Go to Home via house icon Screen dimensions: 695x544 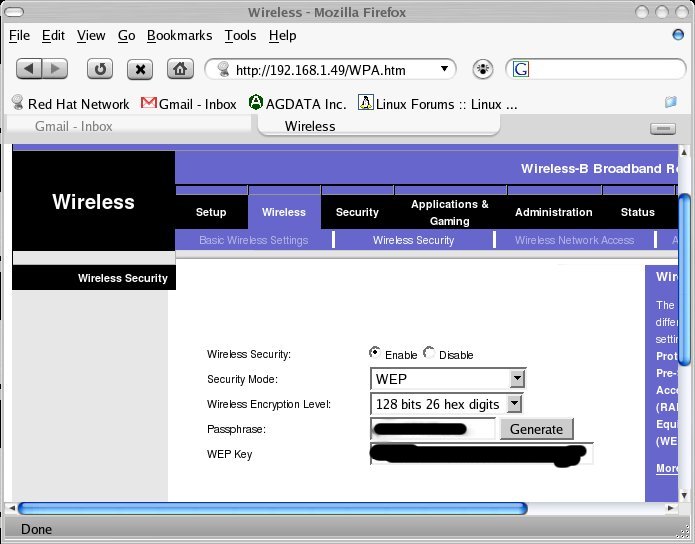pos(180,69)
